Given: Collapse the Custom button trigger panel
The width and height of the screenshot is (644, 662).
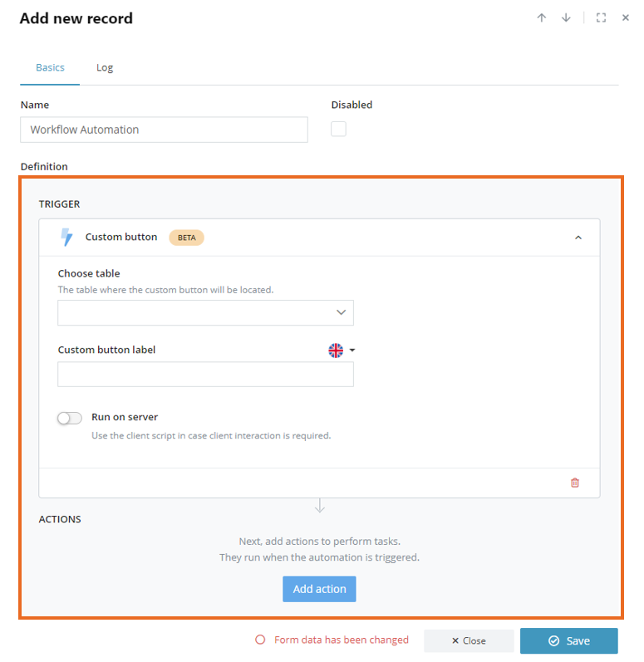Looking at the screenshot, I should click(578, 238).
